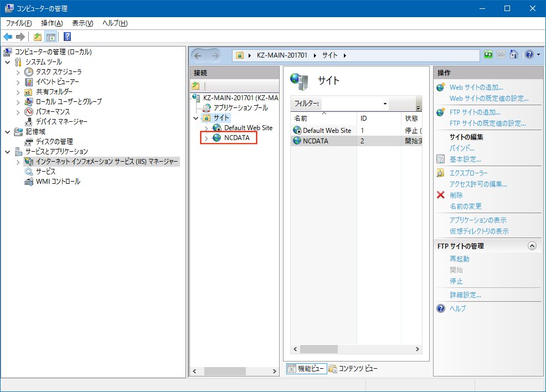Click the stop icon beside refresh

pos(501,54)
